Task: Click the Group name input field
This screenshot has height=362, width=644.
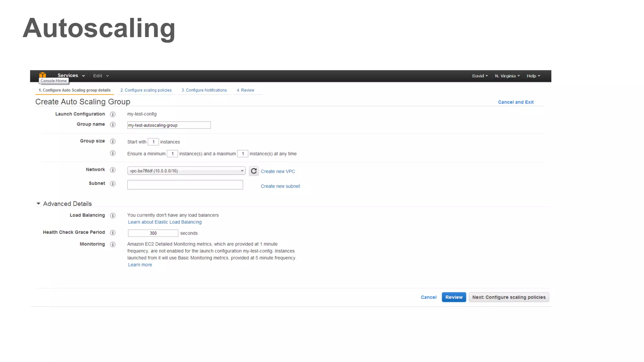Action: 169,125
